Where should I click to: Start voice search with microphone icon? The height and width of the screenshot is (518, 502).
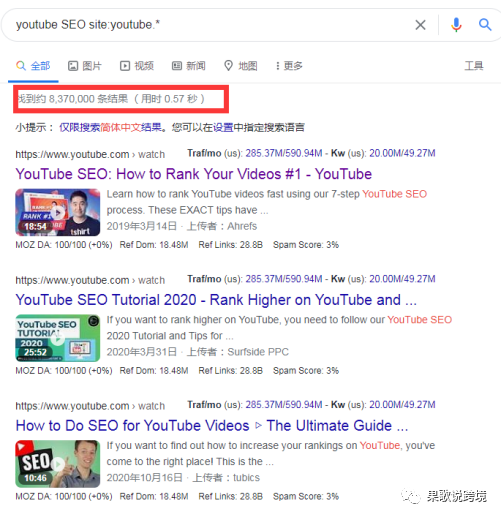click(x=456, y=25)
